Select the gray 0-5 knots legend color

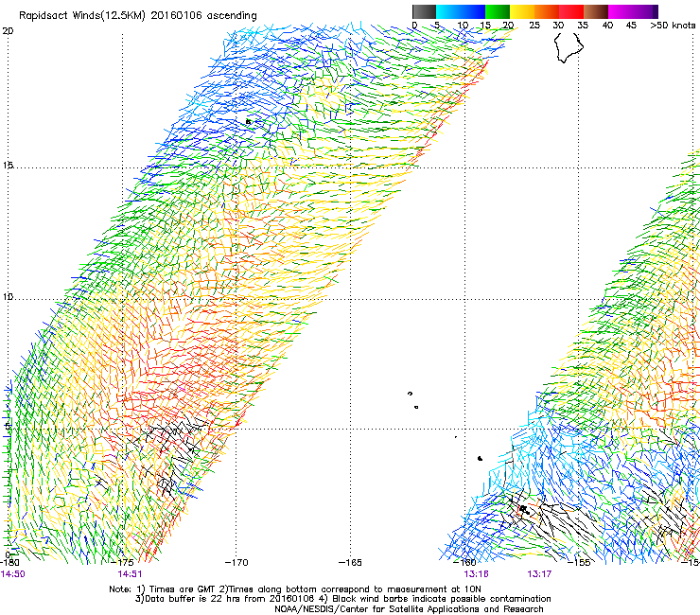coord(424,11)
